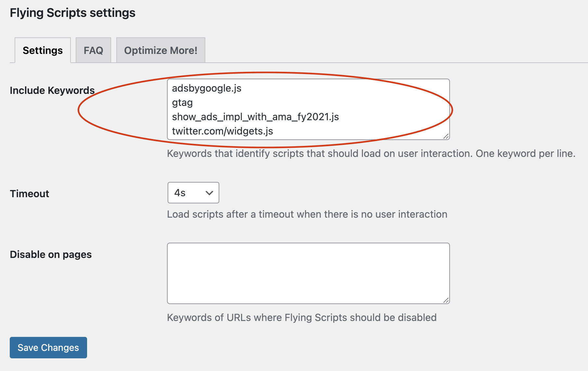Place cursor on twitter.com/widgets.js line
Image resolution: width=588 pixels, height=371 pixels.
223,131
